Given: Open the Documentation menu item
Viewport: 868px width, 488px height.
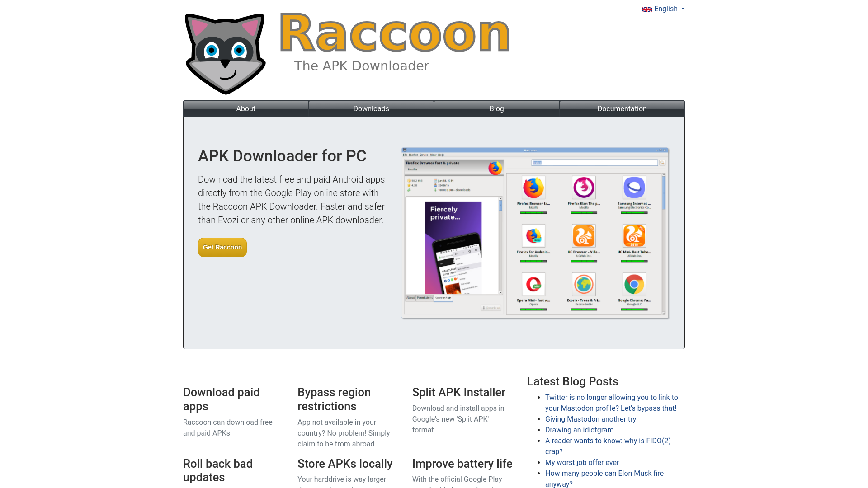Looking at the screenshot, I should pos(622,109).
